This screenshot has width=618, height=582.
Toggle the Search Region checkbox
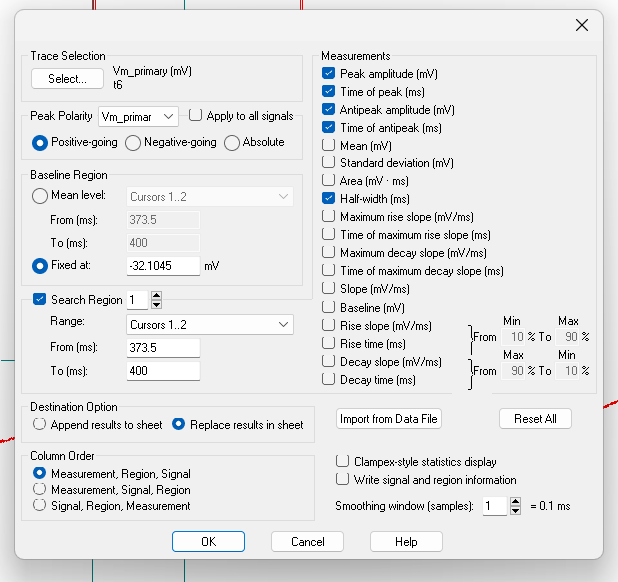click(x=39, y=299)
